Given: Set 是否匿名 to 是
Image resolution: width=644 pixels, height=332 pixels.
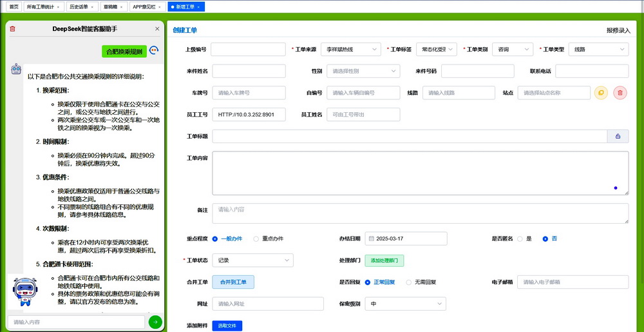Looking at the screenshot, I should click(524, 239).
